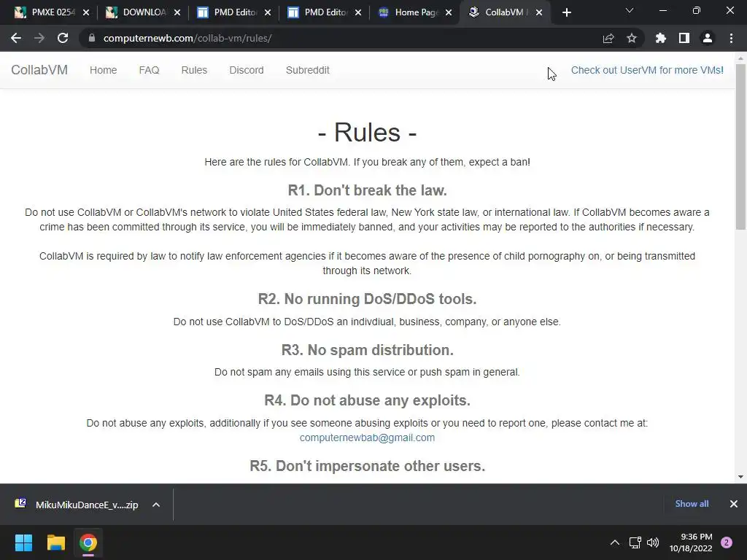Viewport: 747px width, 560px height.
Task: Open the Chrome three-dot menu
Action: 731,38
